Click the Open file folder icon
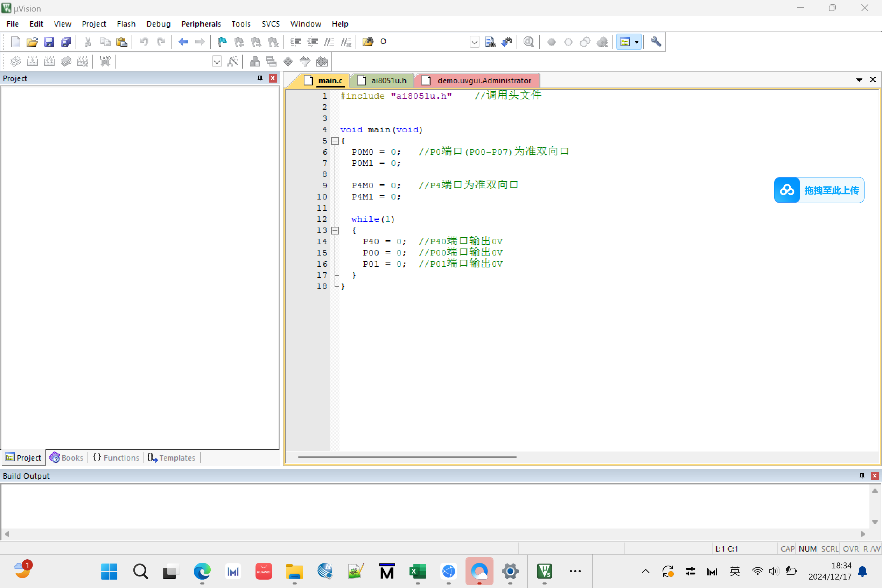 tap(32, 42)
